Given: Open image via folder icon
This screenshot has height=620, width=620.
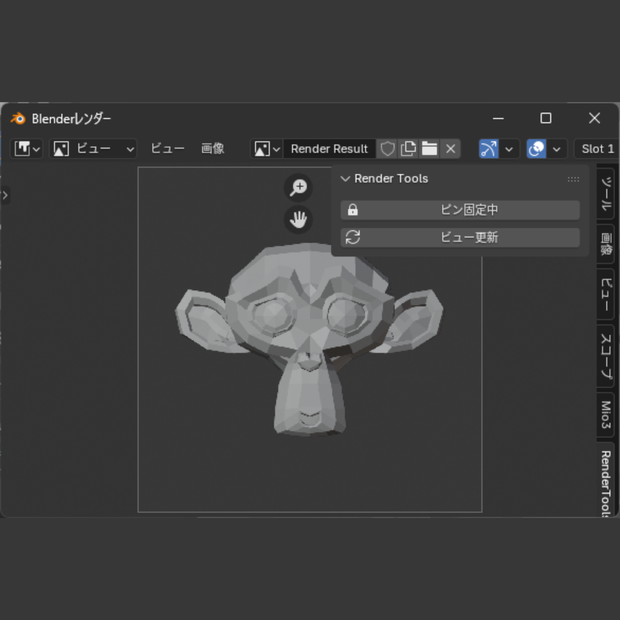Looking at the screenshot, I should [429, 149].
